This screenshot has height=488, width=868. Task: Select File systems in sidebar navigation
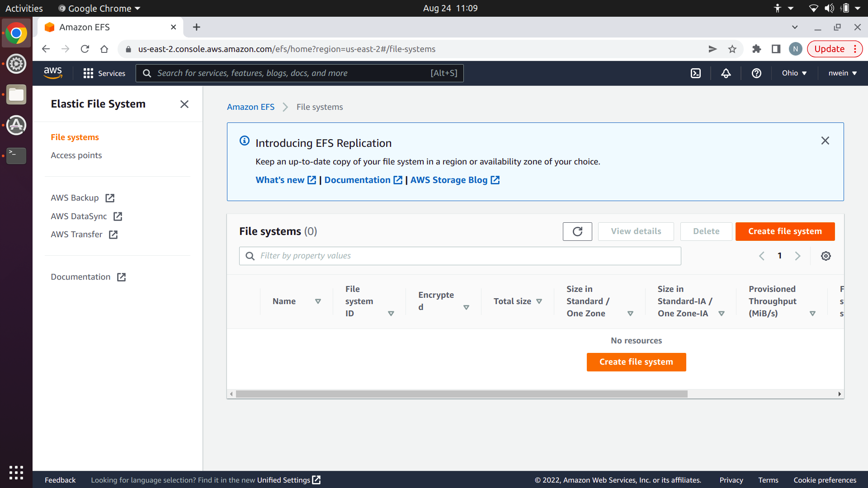[75, 137]
